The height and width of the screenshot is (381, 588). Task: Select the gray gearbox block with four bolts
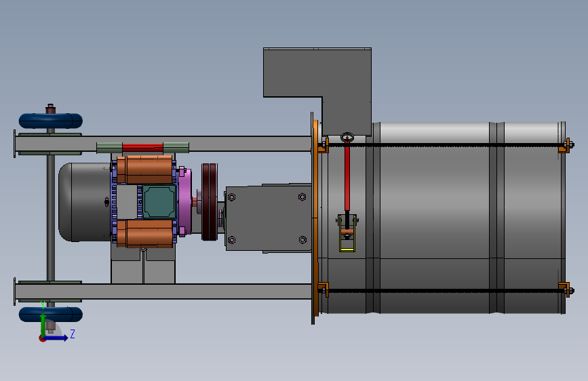[269, 218]
